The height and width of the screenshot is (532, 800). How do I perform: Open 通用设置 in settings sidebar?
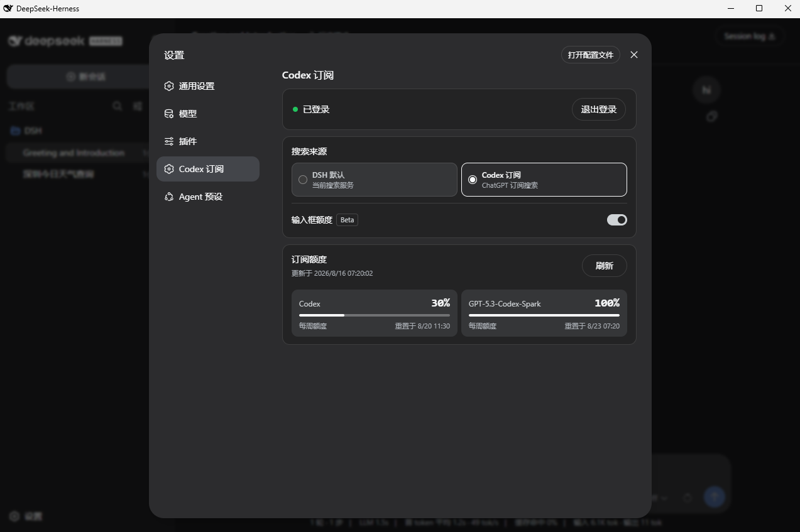207,86
